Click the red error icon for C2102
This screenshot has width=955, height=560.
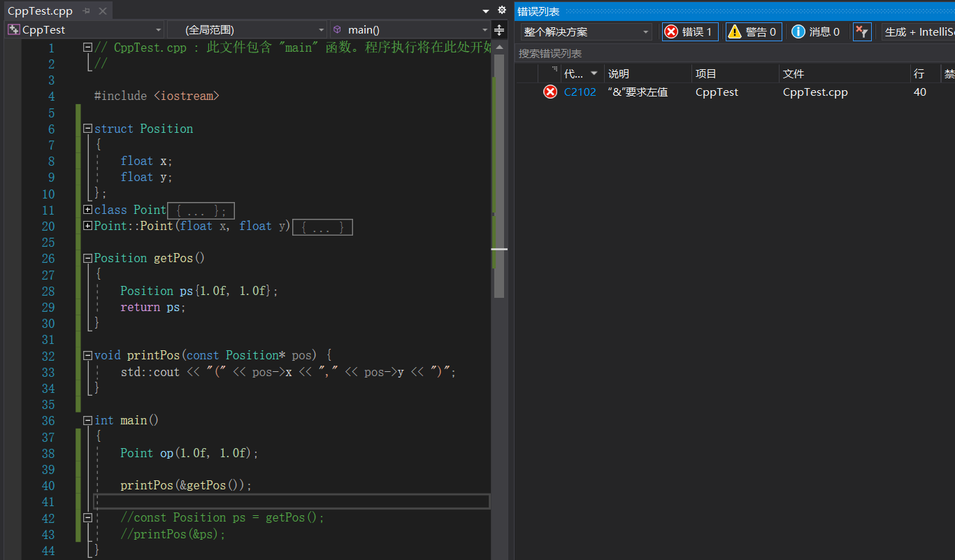[550, 92]
